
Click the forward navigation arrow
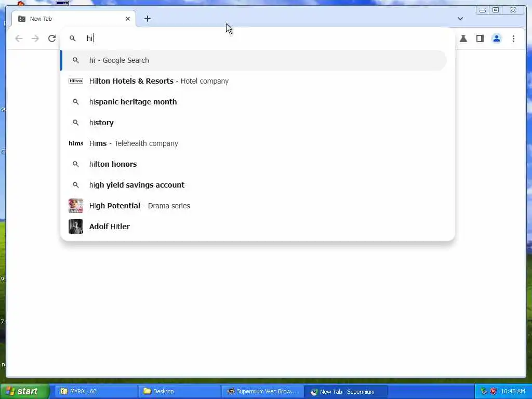(35, 38)
